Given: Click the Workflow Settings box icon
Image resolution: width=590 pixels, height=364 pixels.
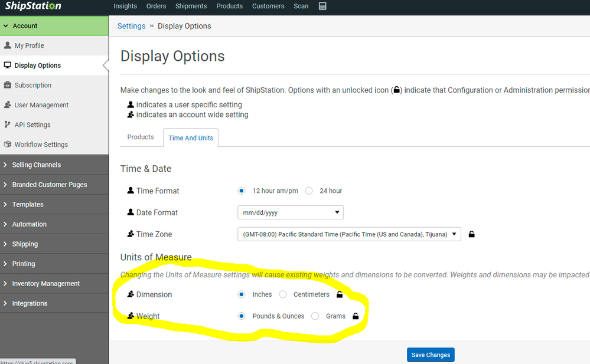Looking at the screenshot, I should [x=8, y=145].
